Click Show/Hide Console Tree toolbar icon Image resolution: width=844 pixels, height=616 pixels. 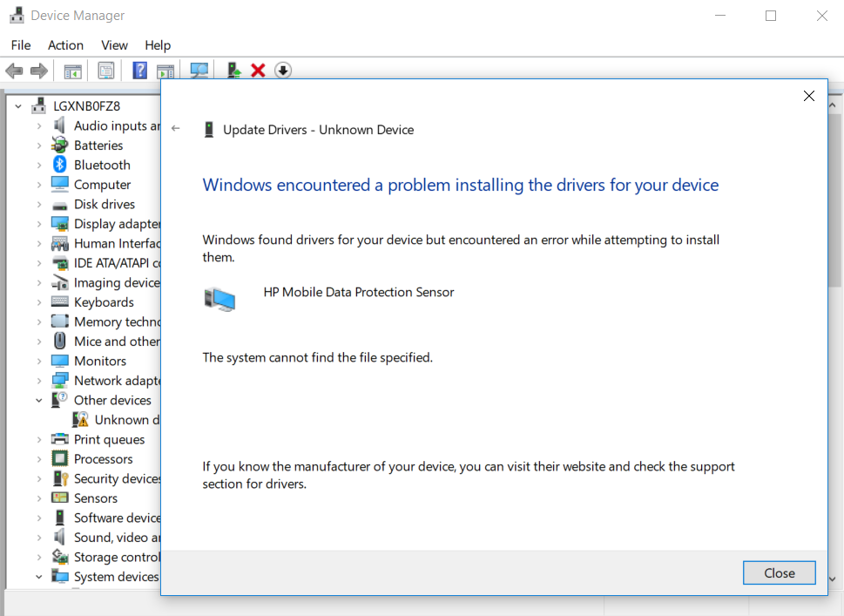(72, 71)
